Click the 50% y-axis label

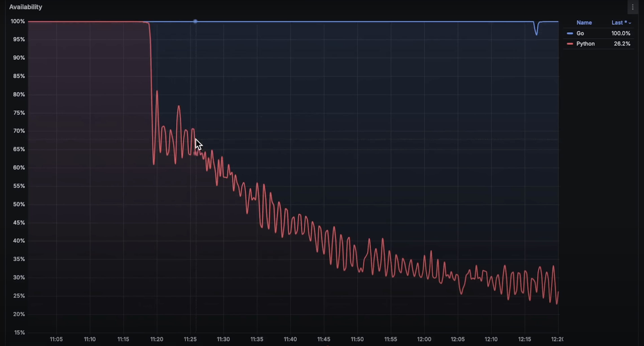19,204
